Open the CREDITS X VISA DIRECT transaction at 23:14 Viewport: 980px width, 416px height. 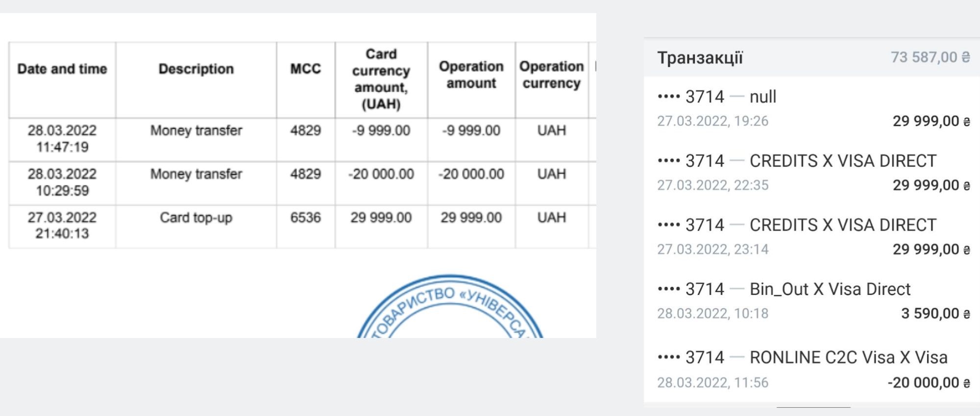[812, 237]
